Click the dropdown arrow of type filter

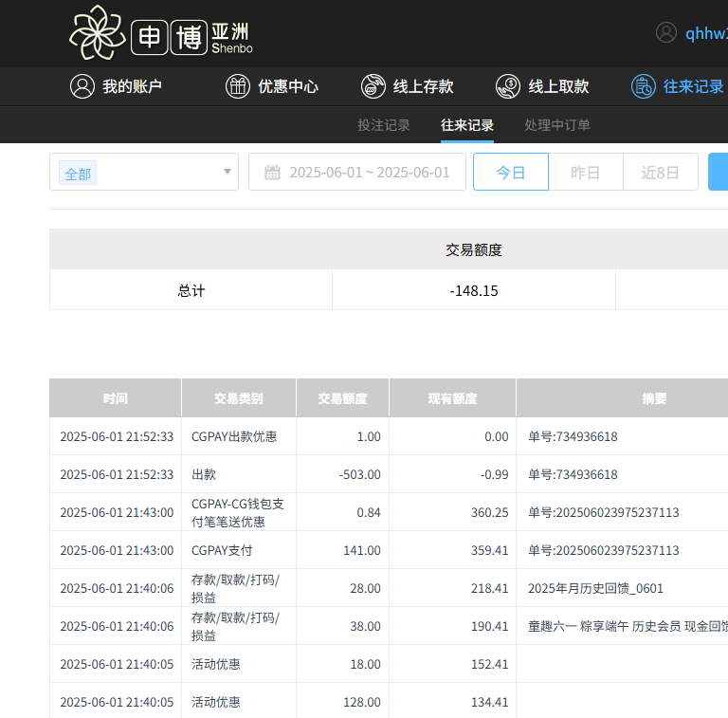coord(227,172)
